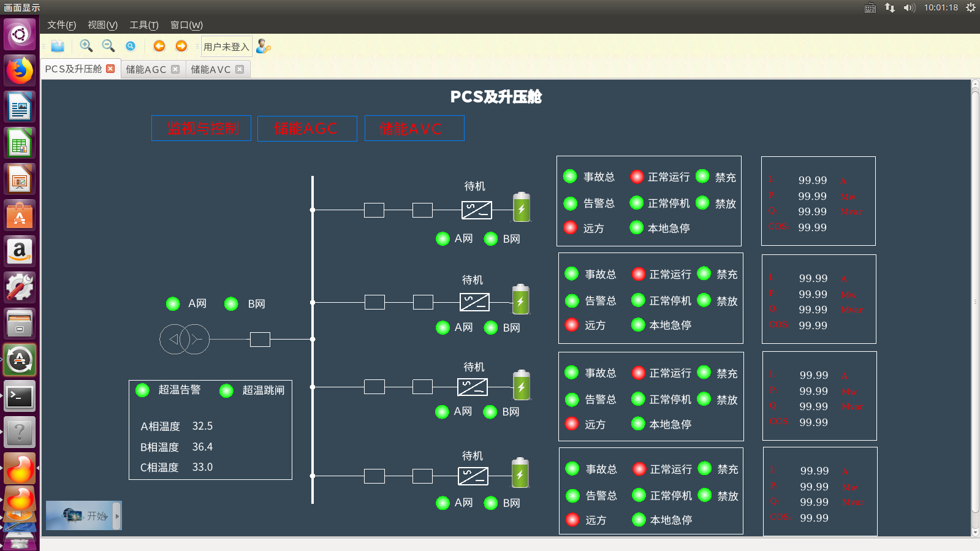Open the 文件(F) menu
This screenshot has height=551, width=980.
(x=61, y=25)
